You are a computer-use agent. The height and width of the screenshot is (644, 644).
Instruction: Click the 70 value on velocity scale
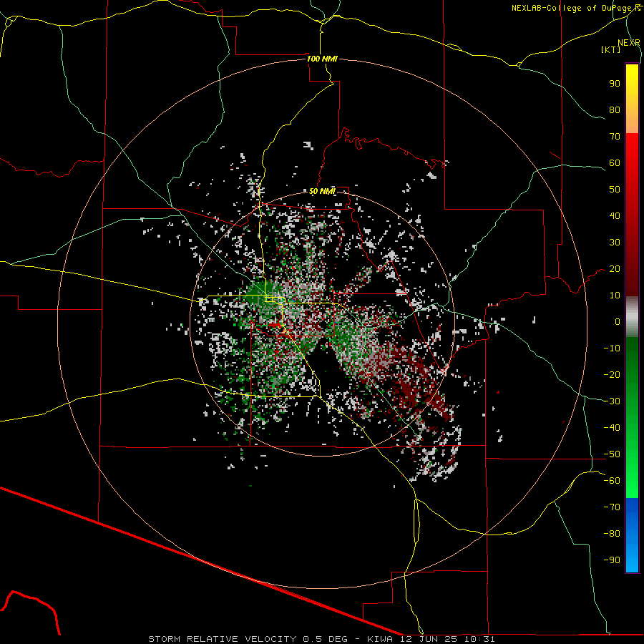tap(615, 137)
